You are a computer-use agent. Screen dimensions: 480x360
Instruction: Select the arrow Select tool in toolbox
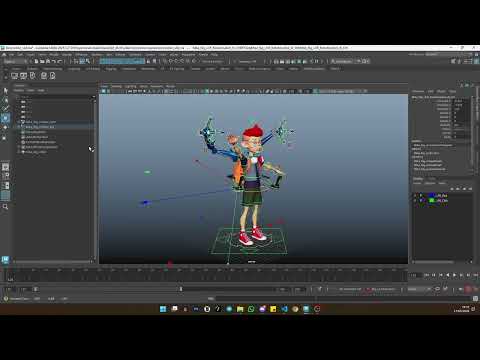[5, 91]
